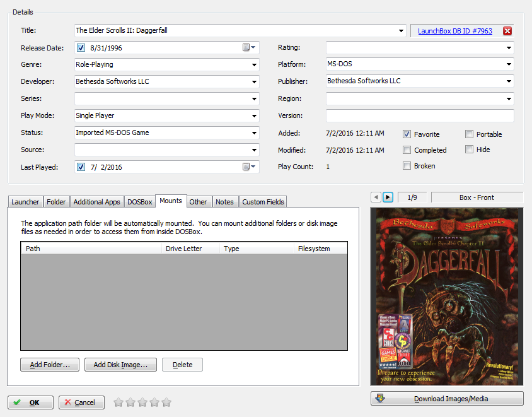Click the Daggerfall box art image
This screenshot has height=417, width=532.
447,297
